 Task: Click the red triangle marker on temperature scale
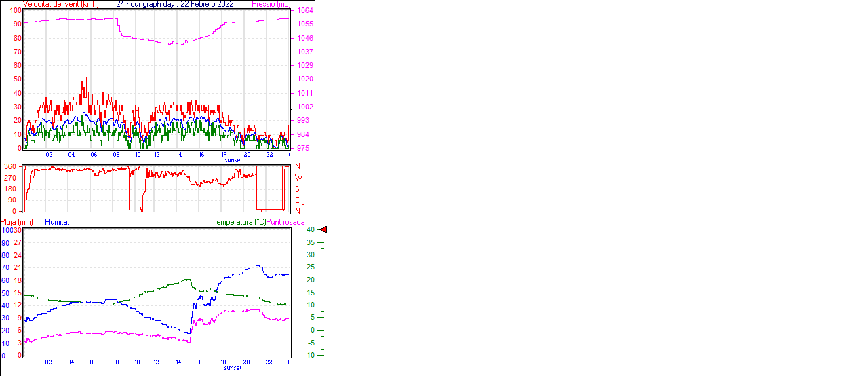(323, 230)
